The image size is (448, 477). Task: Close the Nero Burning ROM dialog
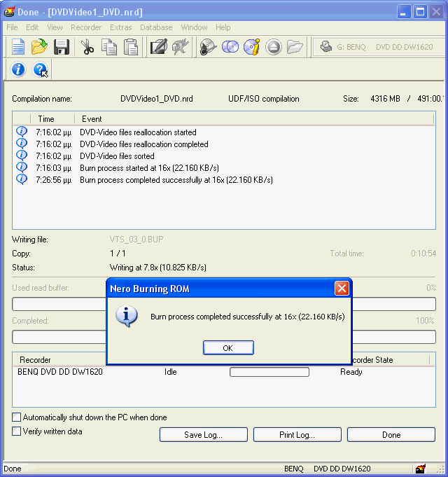341,288
